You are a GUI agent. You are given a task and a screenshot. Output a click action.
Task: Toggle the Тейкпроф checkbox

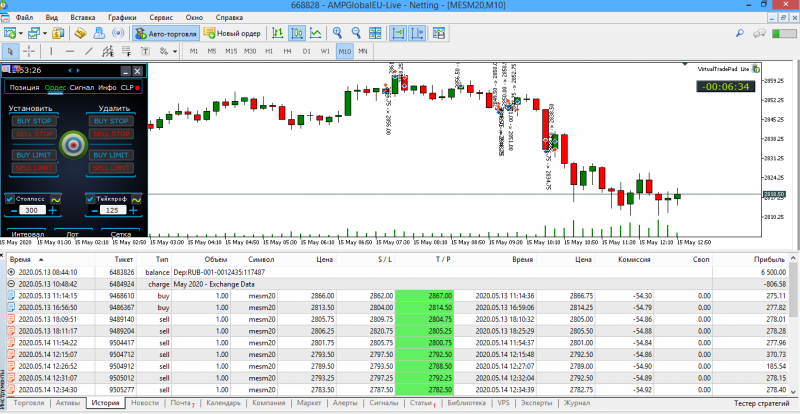(90, 199)
